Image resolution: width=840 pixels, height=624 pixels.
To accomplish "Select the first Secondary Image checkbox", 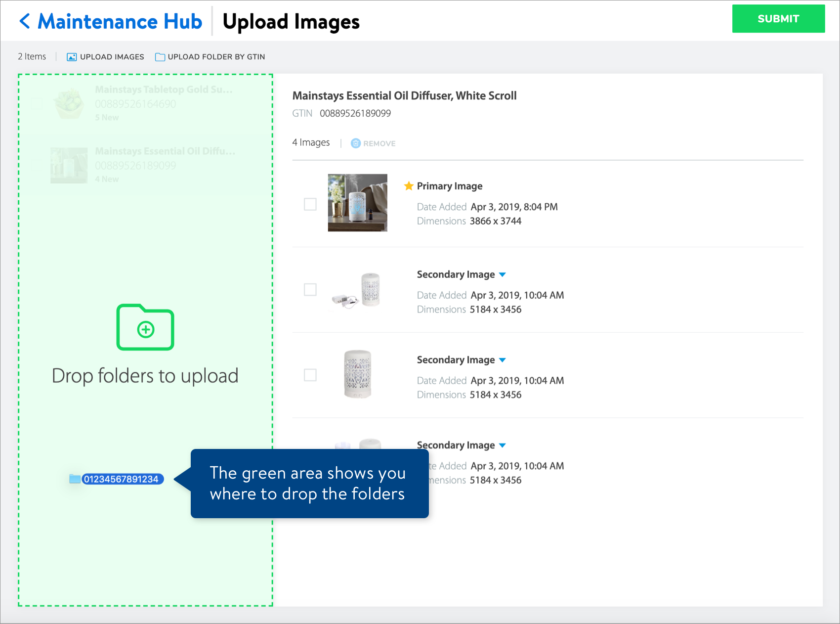I will click(x=310, y=290).
